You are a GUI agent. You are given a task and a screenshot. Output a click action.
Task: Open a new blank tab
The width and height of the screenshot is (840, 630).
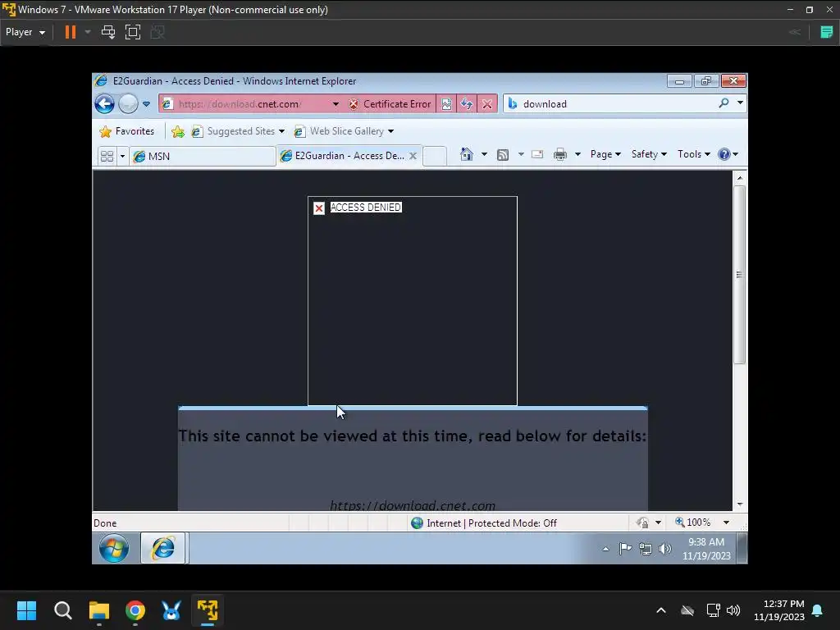pos(435,156)
